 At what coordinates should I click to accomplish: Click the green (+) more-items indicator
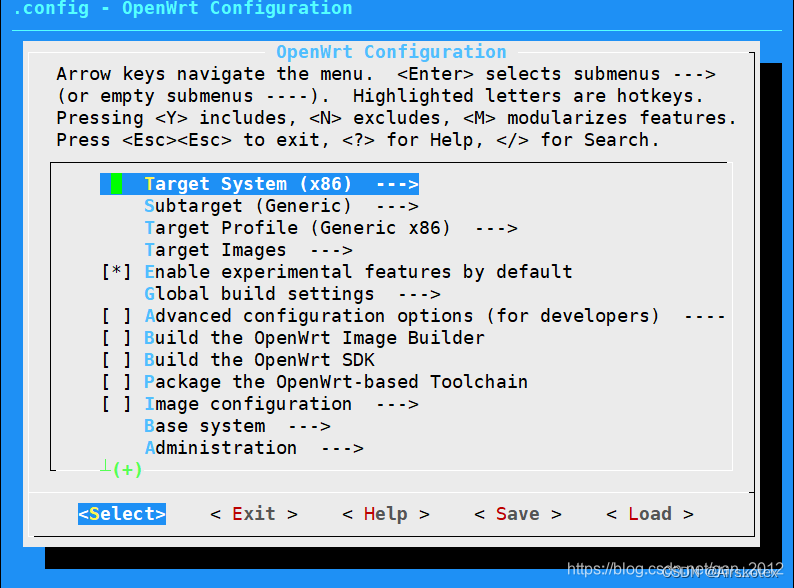point(127,469)
